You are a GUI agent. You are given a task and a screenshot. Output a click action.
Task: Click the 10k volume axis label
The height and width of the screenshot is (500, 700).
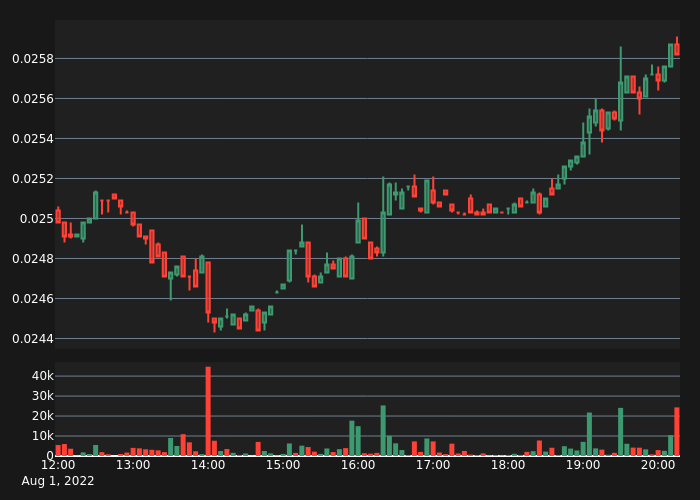coord(42,436)
